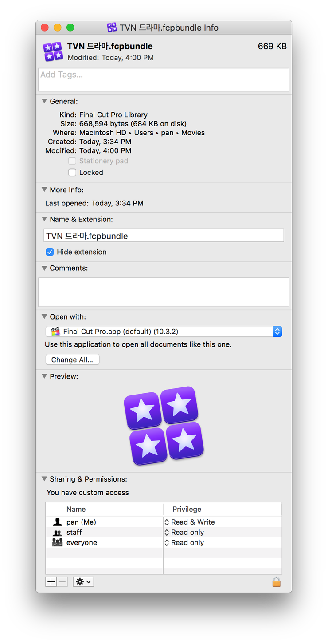Collapse the Preview section
328x644 pixels.
tap(44, 376)
